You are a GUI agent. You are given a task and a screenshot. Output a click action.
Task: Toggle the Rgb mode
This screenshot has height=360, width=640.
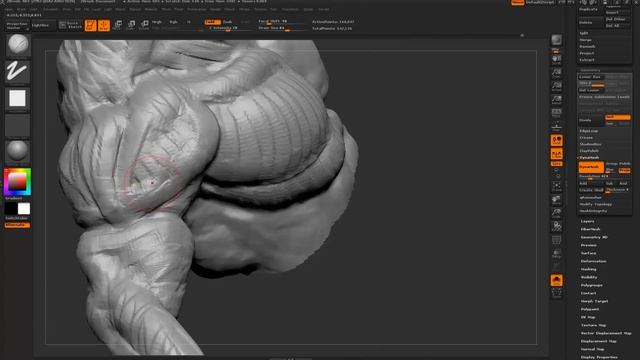pyautogui.click(x=173, y=22)
